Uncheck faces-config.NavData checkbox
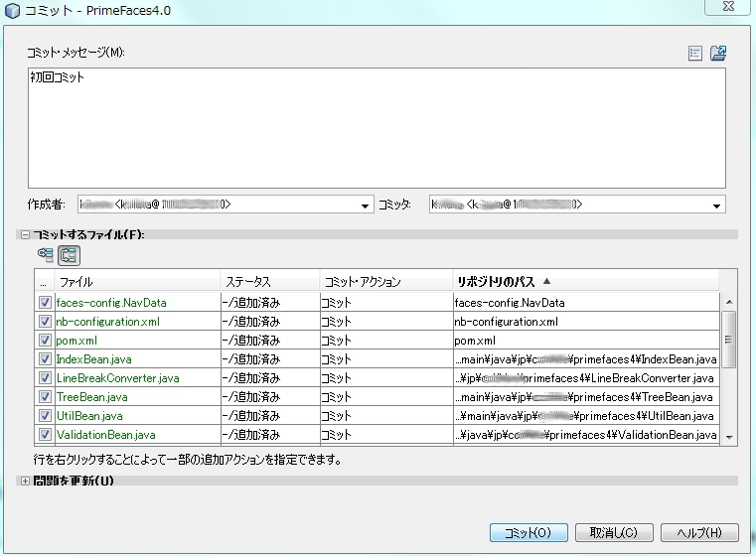Viewport: 756px width, 556px height. click(x=45, y=303)
